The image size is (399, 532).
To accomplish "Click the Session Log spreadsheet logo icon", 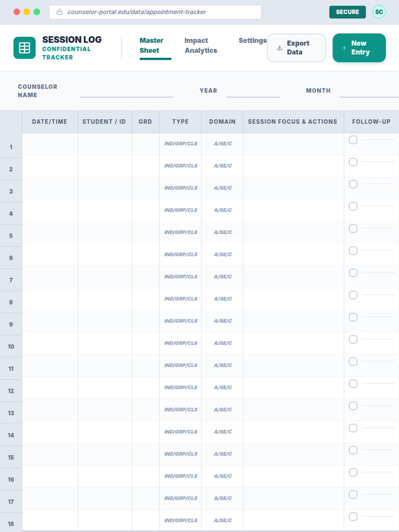I will click(25, 48).
